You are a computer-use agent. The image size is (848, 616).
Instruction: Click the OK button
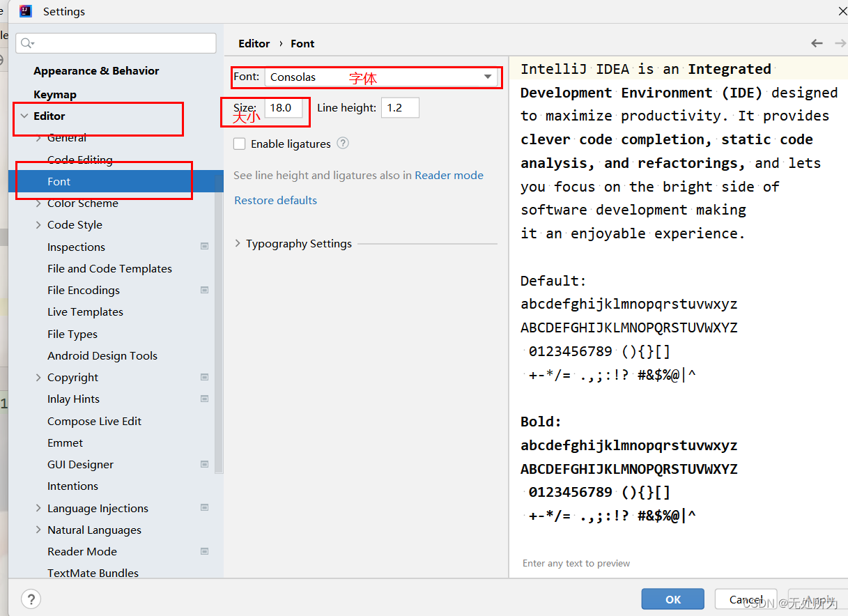(673, 599)
